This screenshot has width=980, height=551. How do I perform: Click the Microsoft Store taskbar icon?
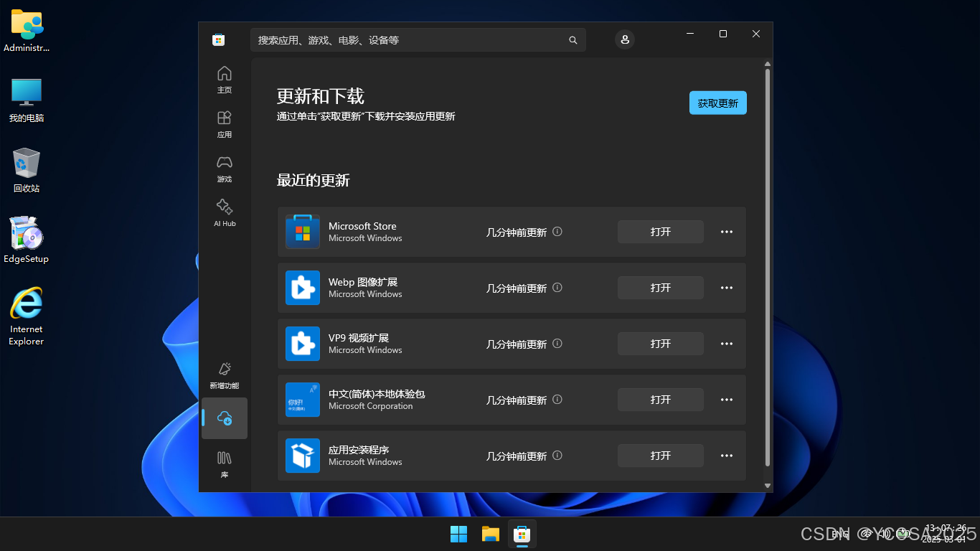(x=522, y=534)
